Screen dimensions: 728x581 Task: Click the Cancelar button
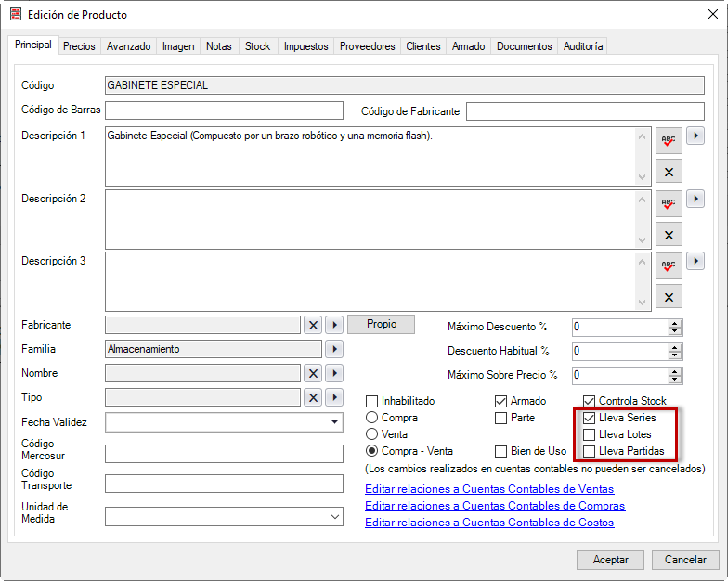pyautogui.click(x=685, y=560)
